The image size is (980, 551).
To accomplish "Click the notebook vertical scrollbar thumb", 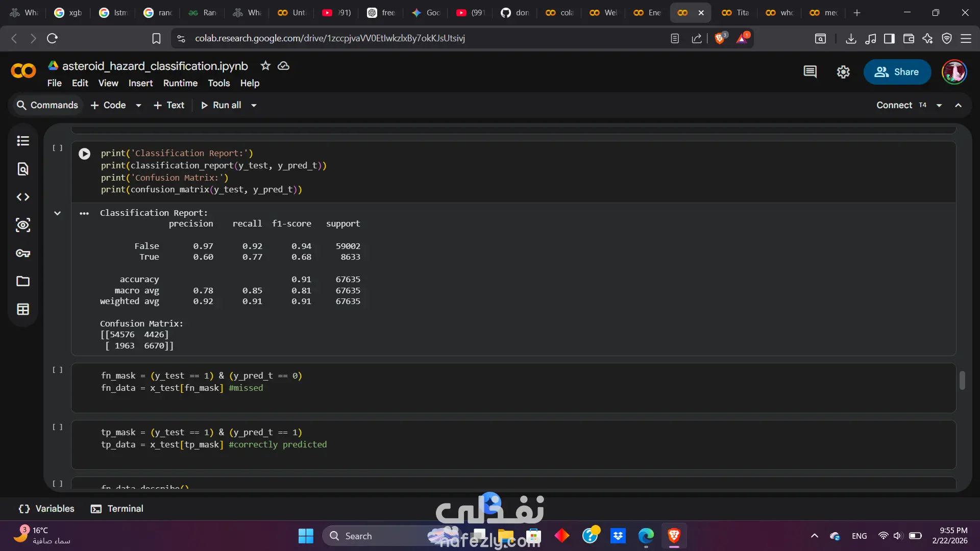I will (x=962, y=380).
